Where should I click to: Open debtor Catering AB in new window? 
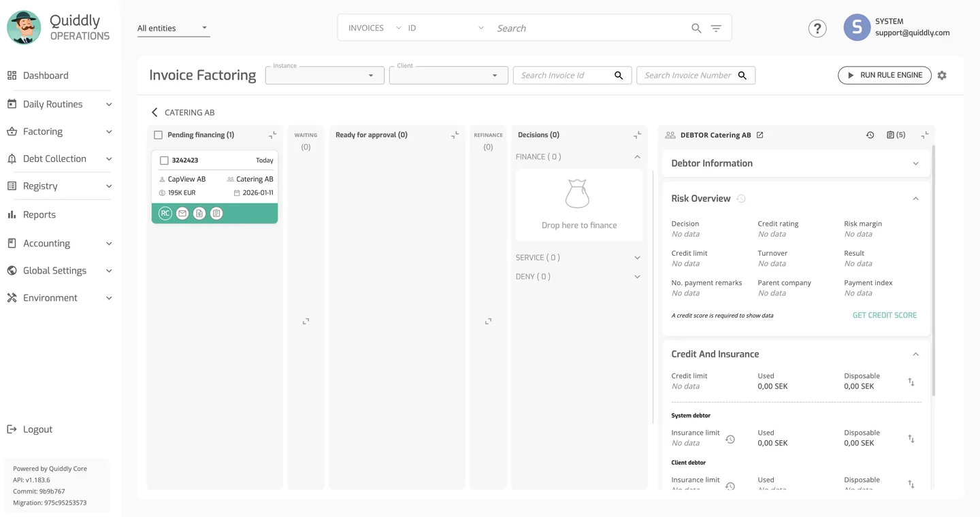coord(760,135)
